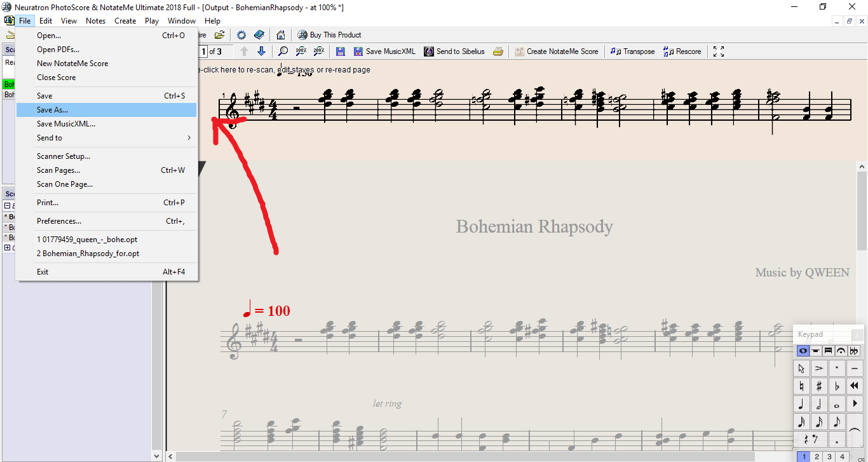The width and height of the screenshot is (868, 462).
Task: Apply flat accidental on Keypad
Action: [837, 386]
